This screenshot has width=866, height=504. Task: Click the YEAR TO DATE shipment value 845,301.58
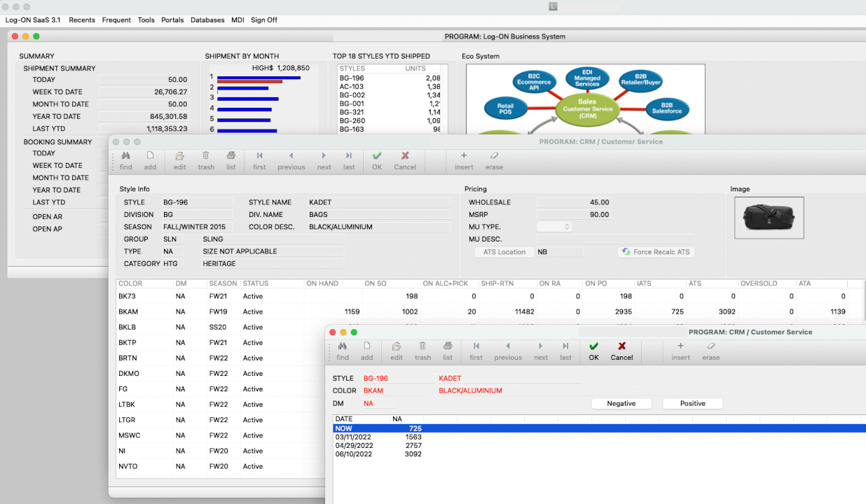[x=144, y=116]
